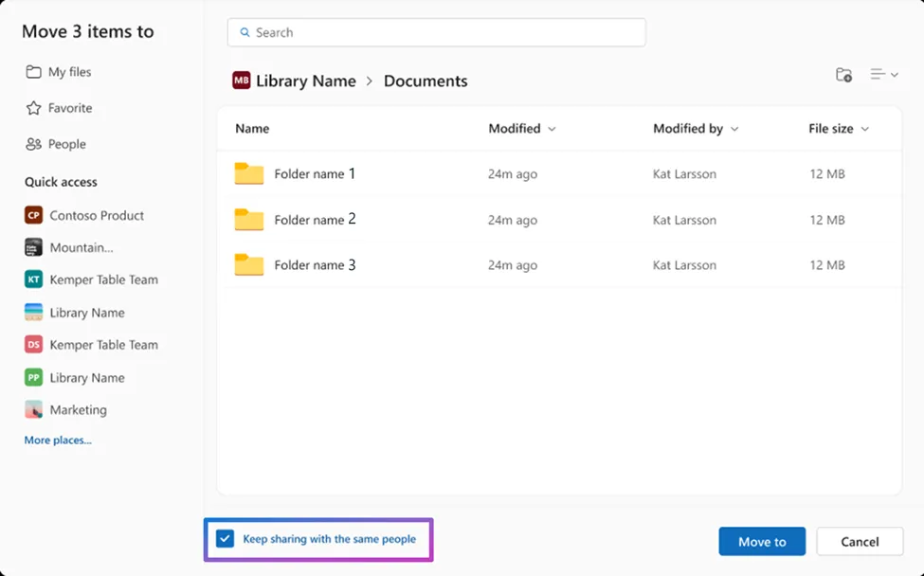Uncheck Keep sharing with the same people
The image size is (924, 576).
225,539
